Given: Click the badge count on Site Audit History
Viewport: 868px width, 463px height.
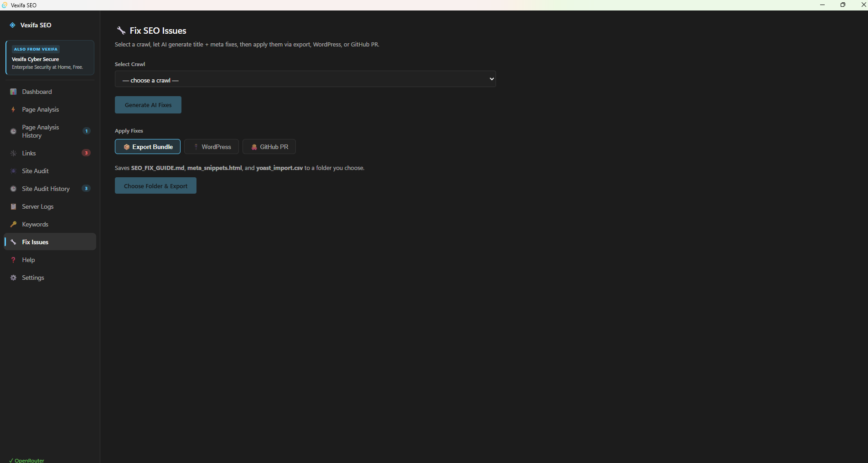Looking at the screenshot, I should point(86,188).
